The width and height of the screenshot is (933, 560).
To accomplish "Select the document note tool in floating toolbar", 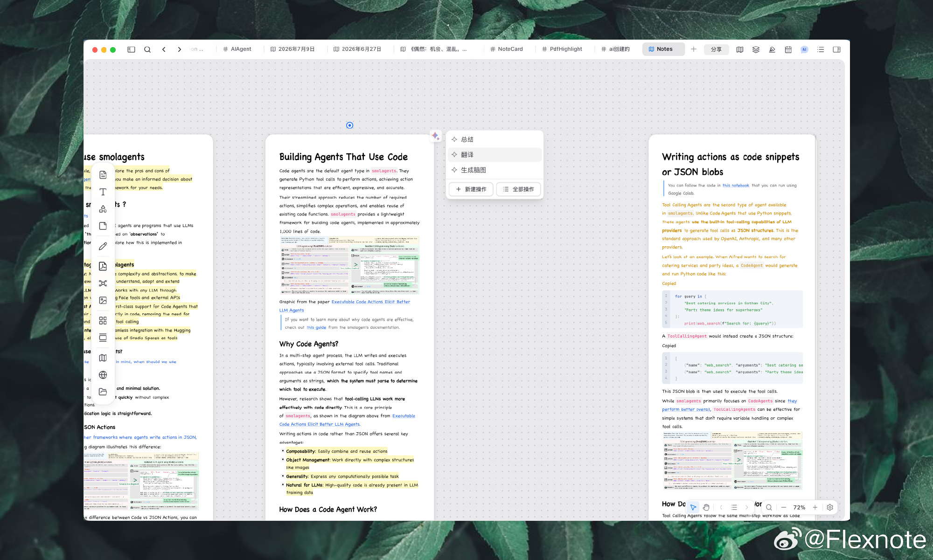I will 103,175.
